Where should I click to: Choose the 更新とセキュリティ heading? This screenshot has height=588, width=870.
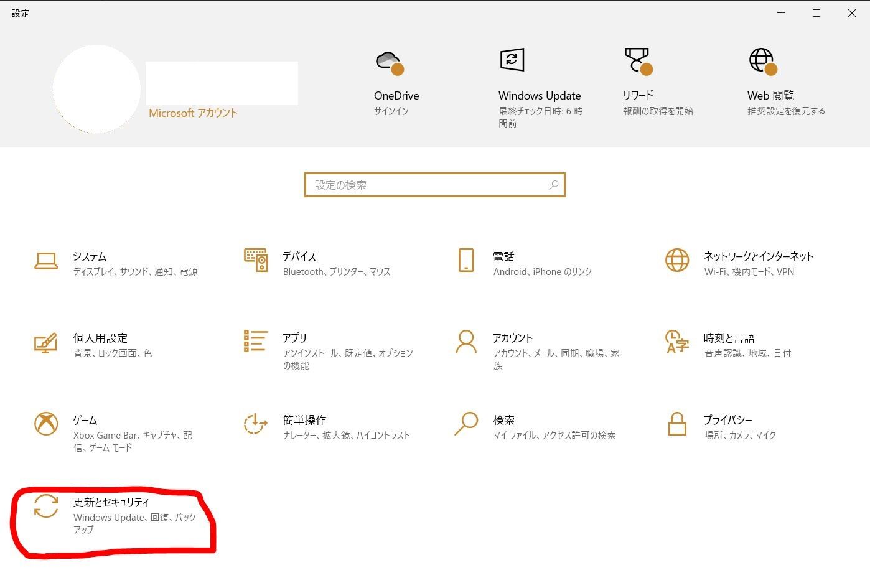(x=111, y=502)
